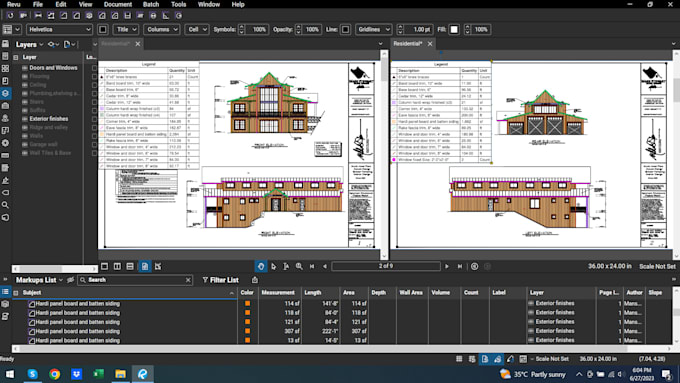Toggle Snap to Content in status bar
The width and height of the screenshot is (680, 383).
[x=485, y=359]
